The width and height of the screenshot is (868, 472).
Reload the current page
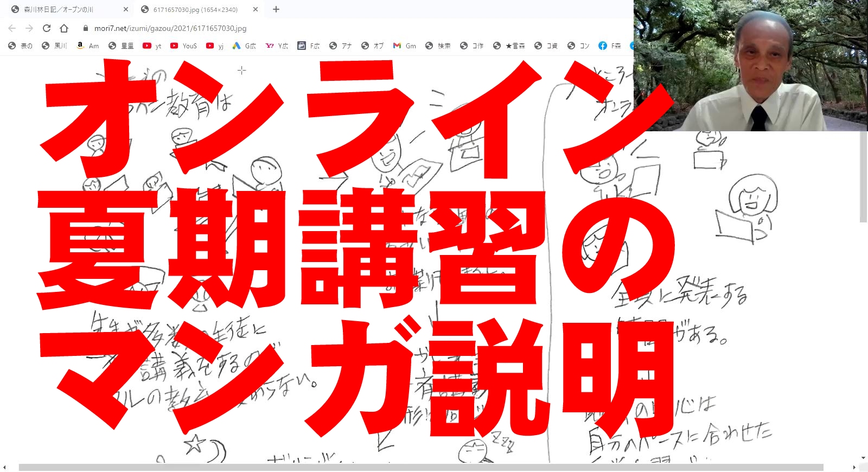[47, 28]
